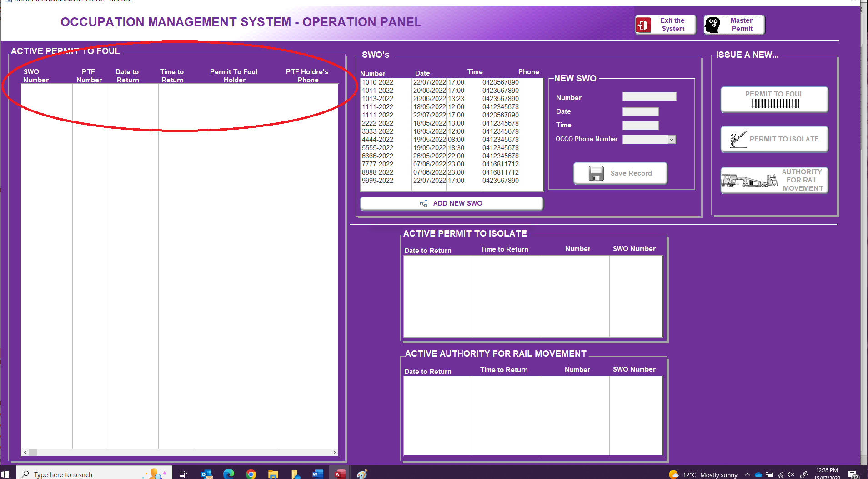Viewport: 868px width, 479px height.
Task: Click left arrow of Permit To Foul scrollbar
Action: (25, 453)
